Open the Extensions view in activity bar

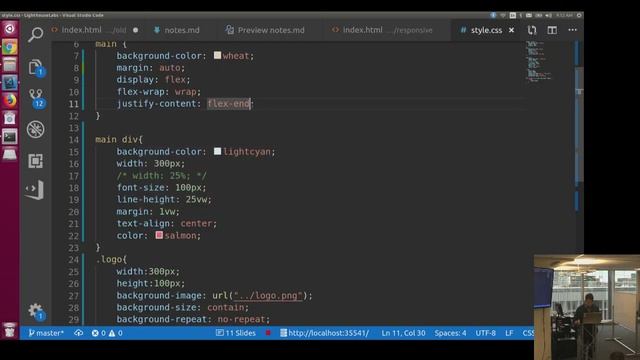(36, 161)
